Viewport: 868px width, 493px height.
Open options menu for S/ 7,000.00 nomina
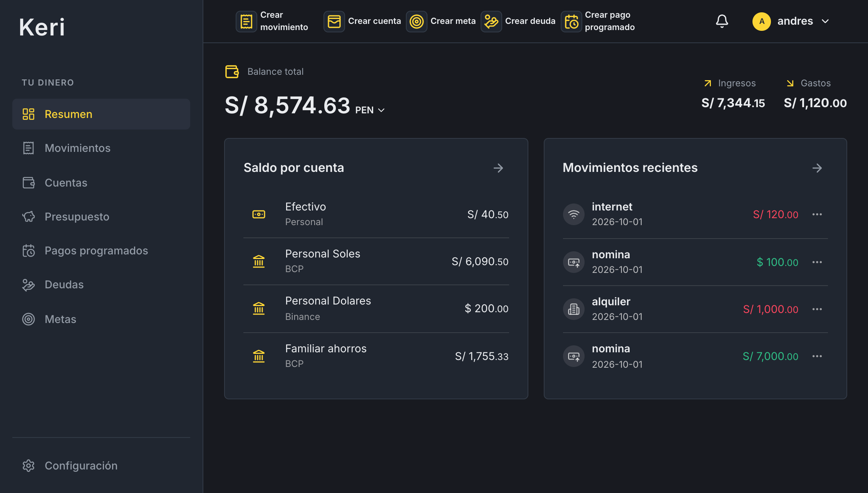pos(817,356)
